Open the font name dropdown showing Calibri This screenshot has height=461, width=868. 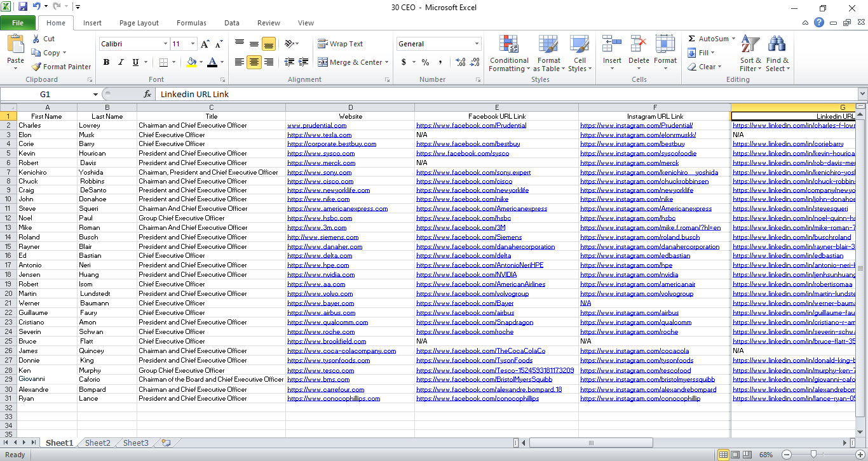coord(165,44)
